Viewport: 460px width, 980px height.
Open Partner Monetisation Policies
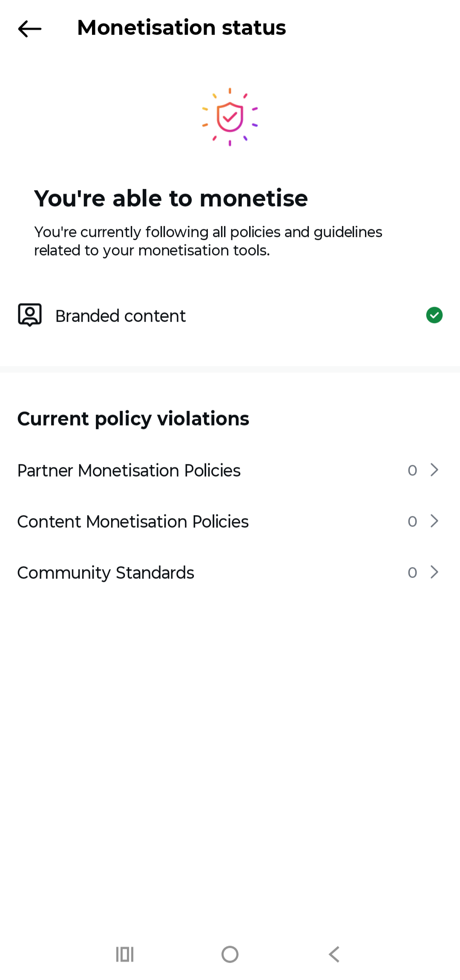click(x=129, y=471)
